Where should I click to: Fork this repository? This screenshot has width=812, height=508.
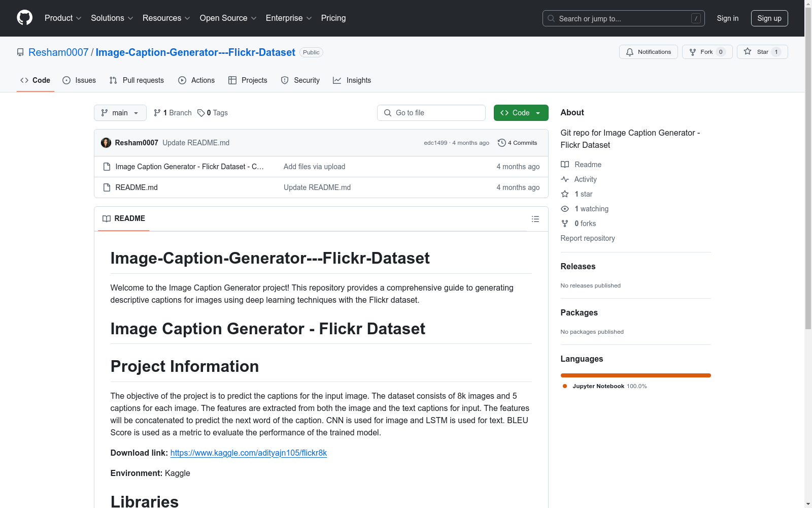[701, 52]
